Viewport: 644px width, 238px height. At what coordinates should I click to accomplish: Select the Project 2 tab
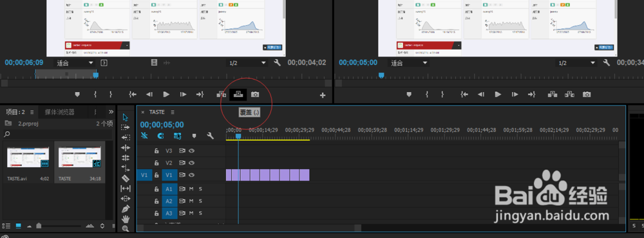coord(15,112)
